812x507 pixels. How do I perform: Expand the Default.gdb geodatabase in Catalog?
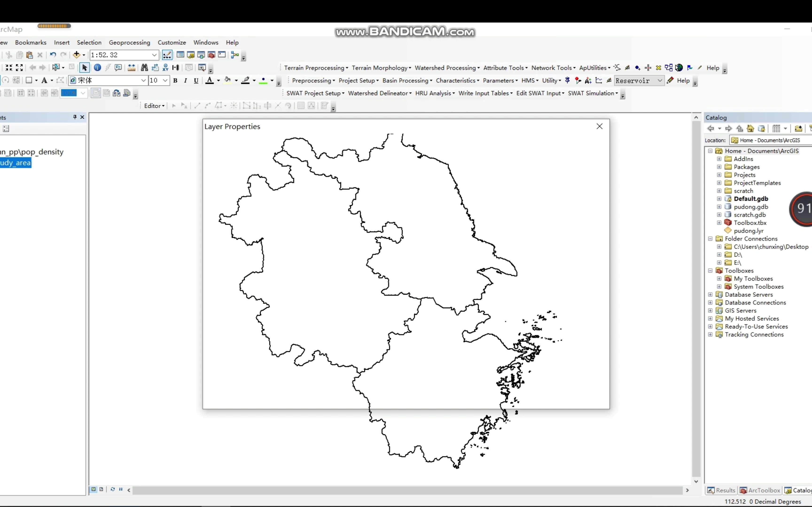[x=719, y=199]
